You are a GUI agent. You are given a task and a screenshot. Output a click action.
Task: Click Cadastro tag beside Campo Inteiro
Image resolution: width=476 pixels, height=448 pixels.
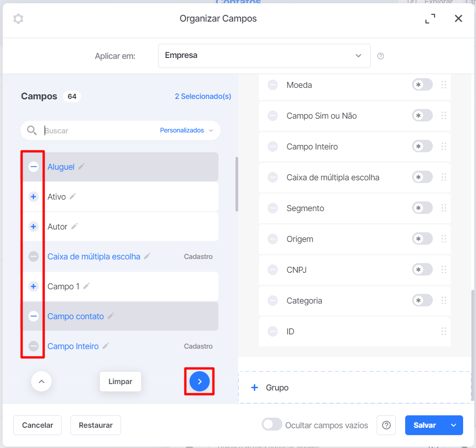click(x=198, y=346)
